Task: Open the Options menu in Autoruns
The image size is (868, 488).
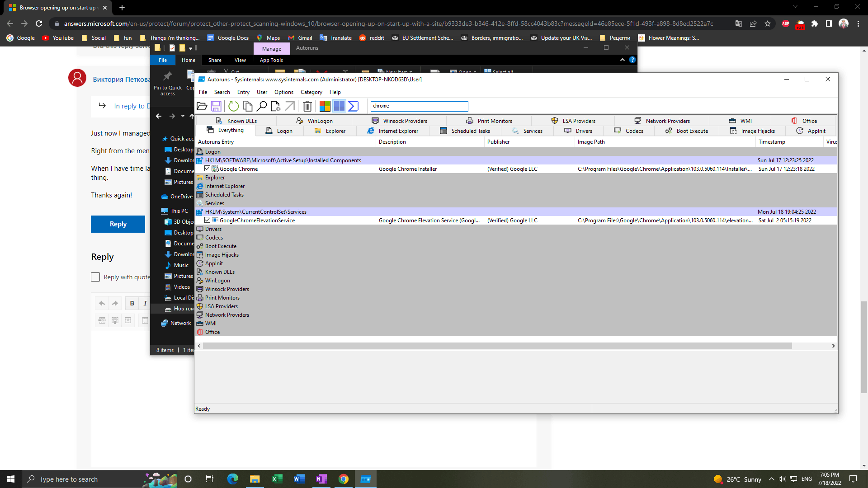Action: [x=283, y=92]
